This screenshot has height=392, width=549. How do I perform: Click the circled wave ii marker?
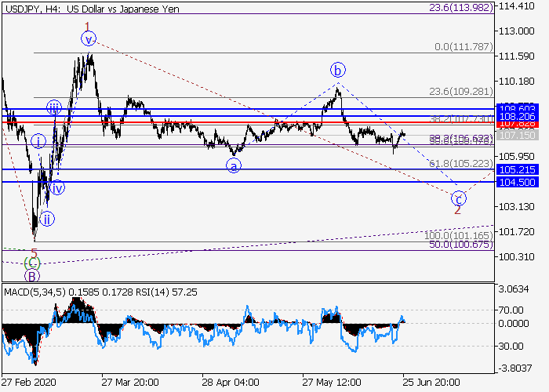pos(47,217)
